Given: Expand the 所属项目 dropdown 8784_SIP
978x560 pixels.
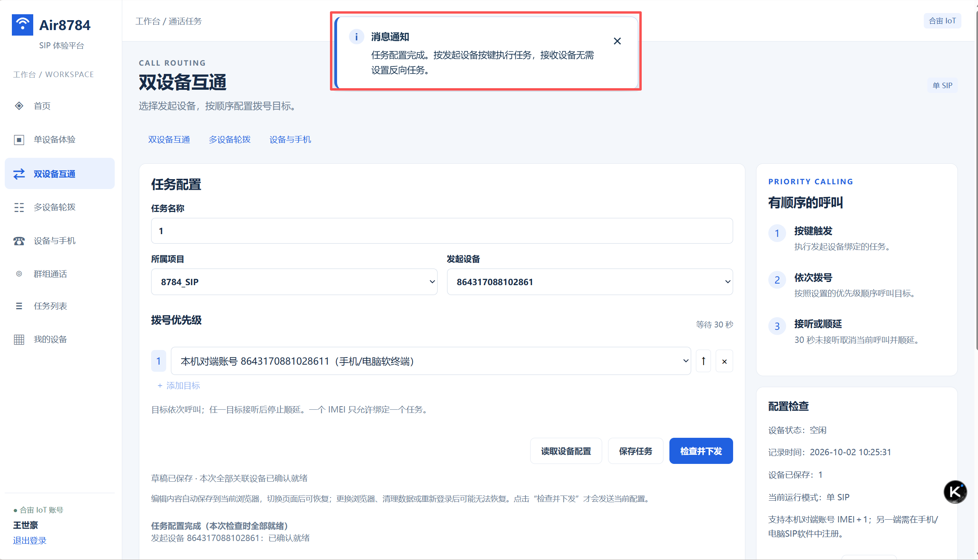Looking at the screenshot, I should [294, 282].
